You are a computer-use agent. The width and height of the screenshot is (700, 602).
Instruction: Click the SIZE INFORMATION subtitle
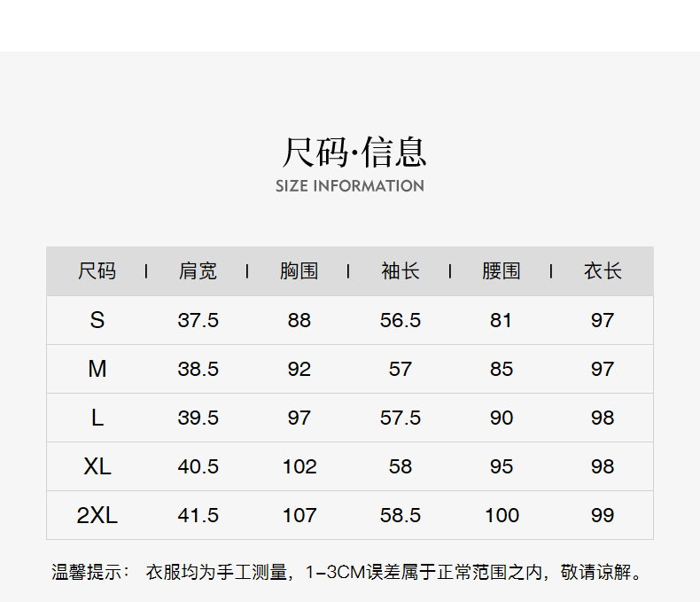[x=350, y=186]
